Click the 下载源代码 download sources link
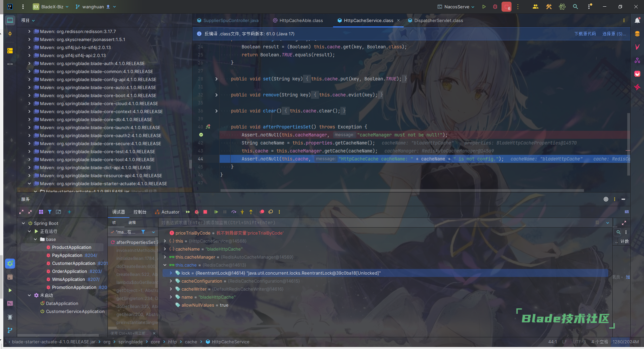This screenshot has width=644, height=349. pos(585,34)
